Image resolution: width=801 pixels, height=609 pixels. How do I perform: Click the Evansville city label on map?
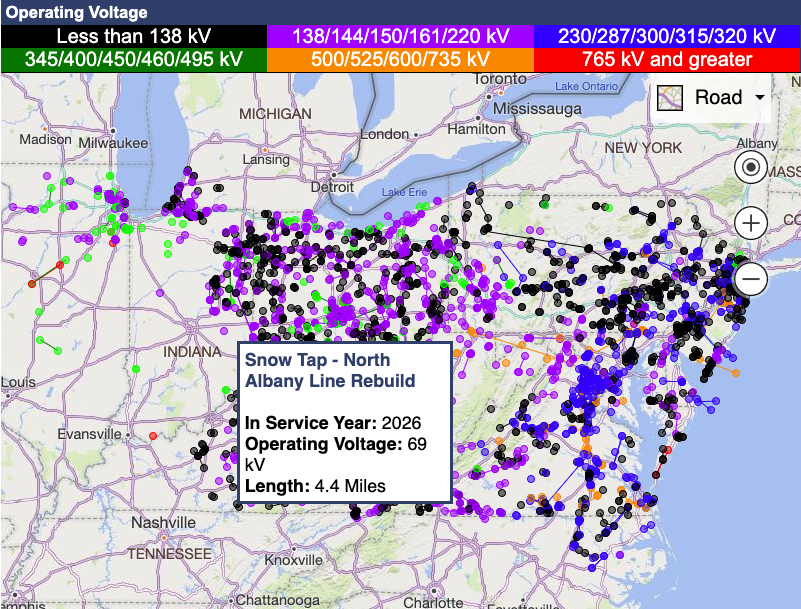coord(89,434)
